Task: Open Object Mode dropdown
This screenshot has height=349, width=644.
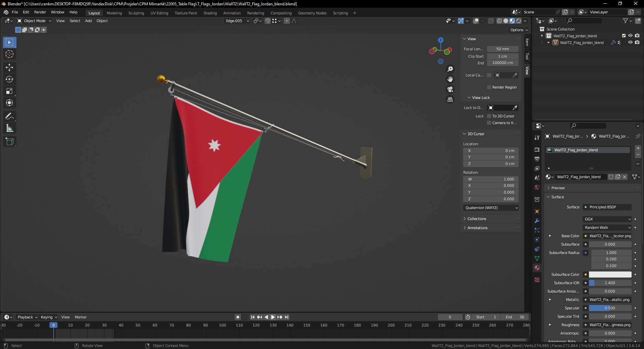Action: (34, 21)
